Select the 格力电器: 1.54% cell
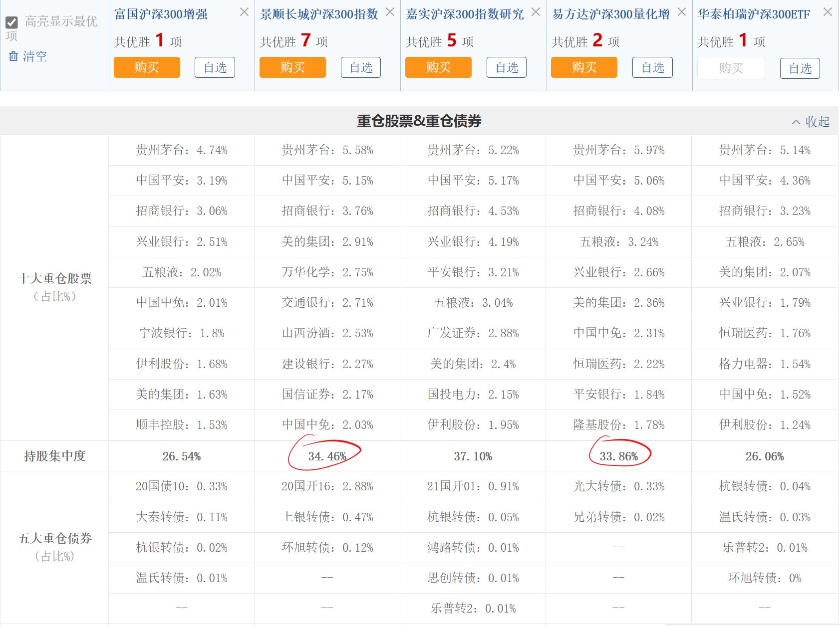The width and height of the screenshot is (840, 627). pos(765,364)
